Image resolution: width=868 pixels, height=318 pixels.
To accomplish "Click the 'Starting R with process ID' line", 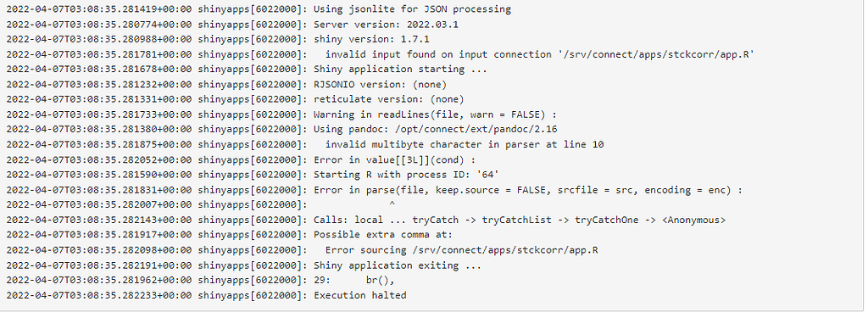I will tap(253, 175).
